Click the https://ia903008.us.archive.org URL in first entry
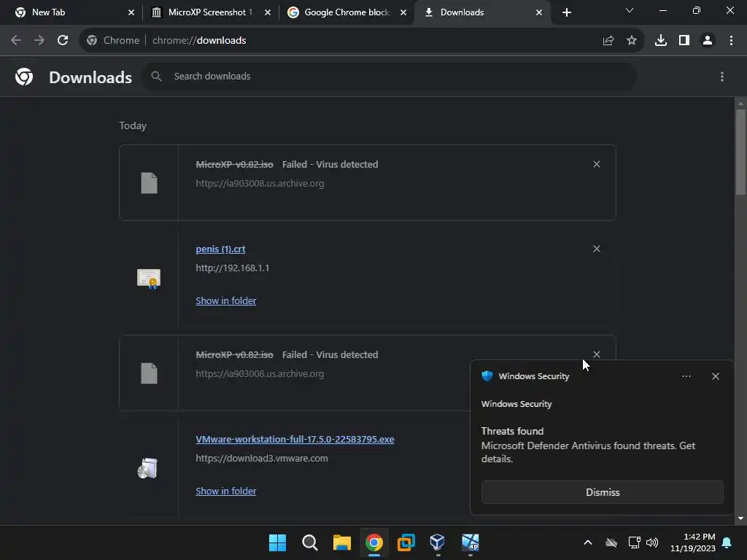Image resolution: width=747 pixels, height=560 pixels. tap(260, 183)
